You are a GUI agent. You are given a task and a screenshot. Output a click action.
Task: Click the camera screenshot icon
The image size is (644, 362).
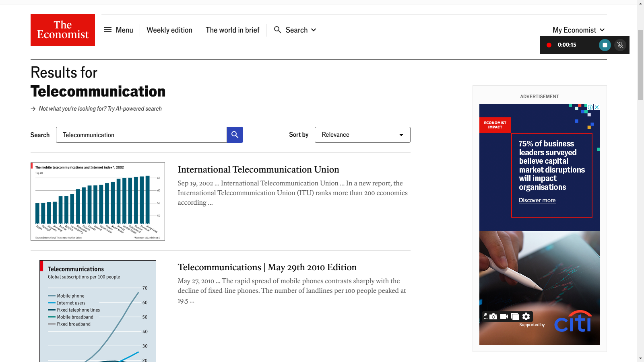pyautogui.click(x=493, y=317)
